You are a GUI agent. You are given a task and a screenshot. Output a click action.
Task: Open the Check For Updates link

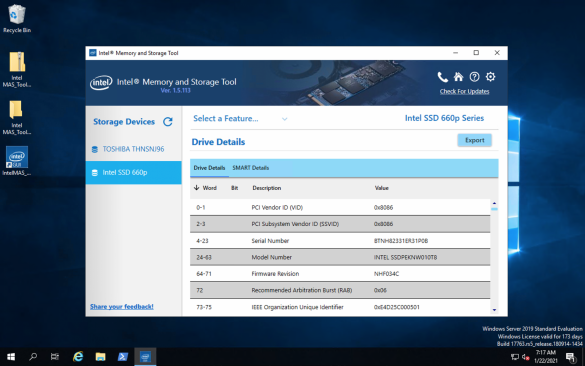464,91
